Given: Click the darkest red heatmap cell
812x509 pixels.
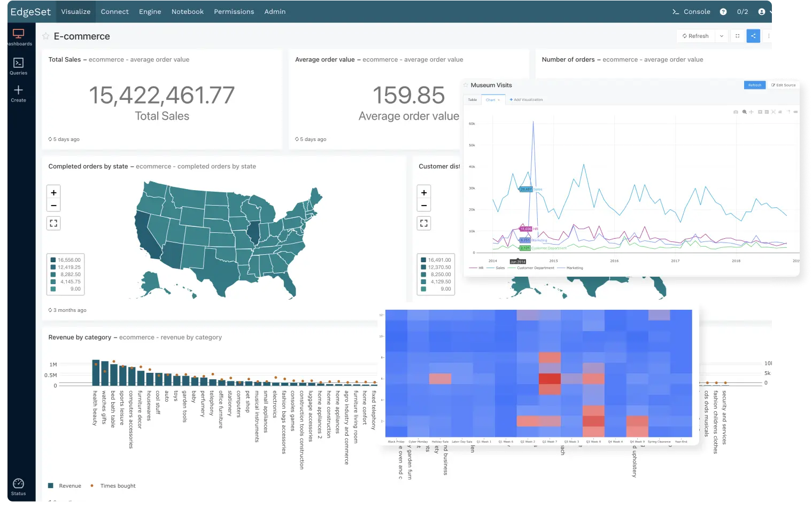Looking at the screenshot, I should click(550, 379).
